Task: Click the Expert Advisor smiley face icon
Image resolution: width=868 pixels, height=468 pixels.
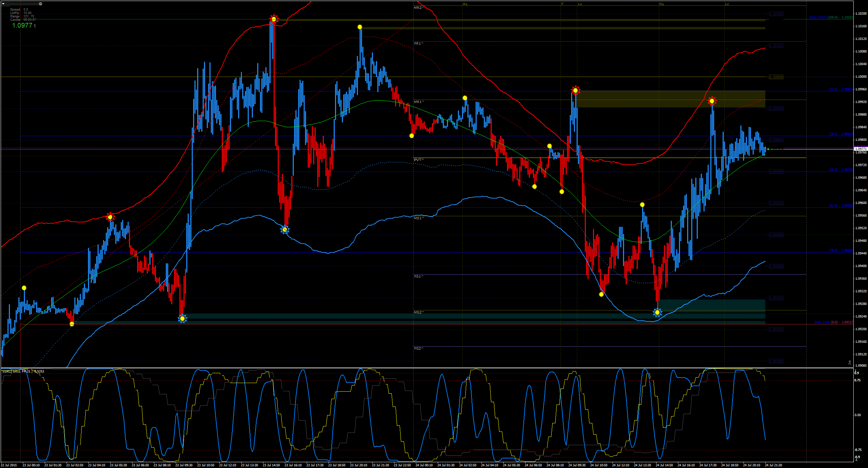Action: coord(41,4)
